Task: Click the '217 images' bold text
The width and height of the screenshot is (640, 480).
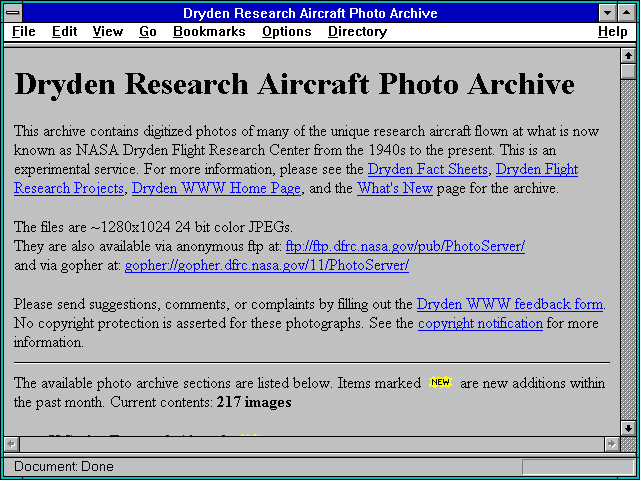Action: 254,402
